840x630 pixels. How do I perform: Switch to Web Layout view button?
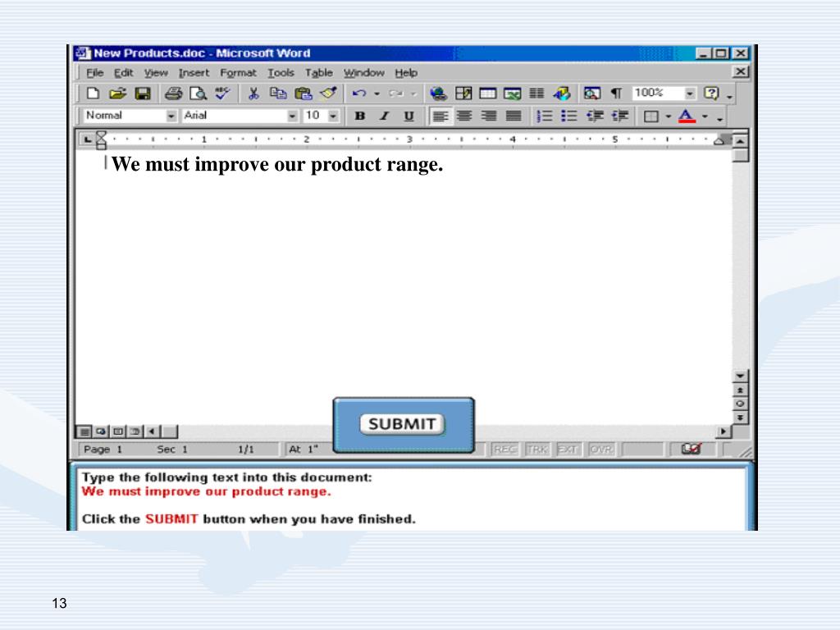coord(101,431)
